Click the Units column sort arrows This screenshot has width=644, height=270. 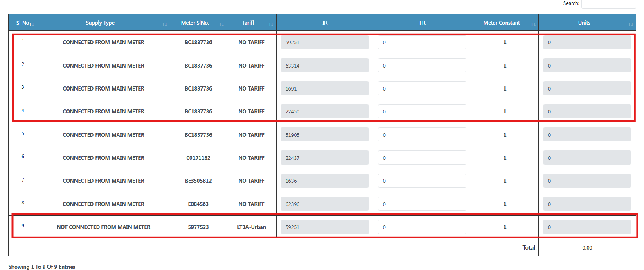tap(630, 25)
